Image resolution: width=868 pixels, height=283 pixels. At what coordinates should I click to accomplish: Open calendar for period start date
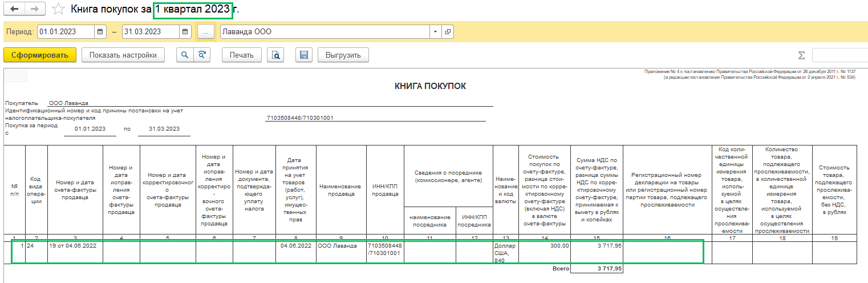pyautogui.click(x=100, y=32)
